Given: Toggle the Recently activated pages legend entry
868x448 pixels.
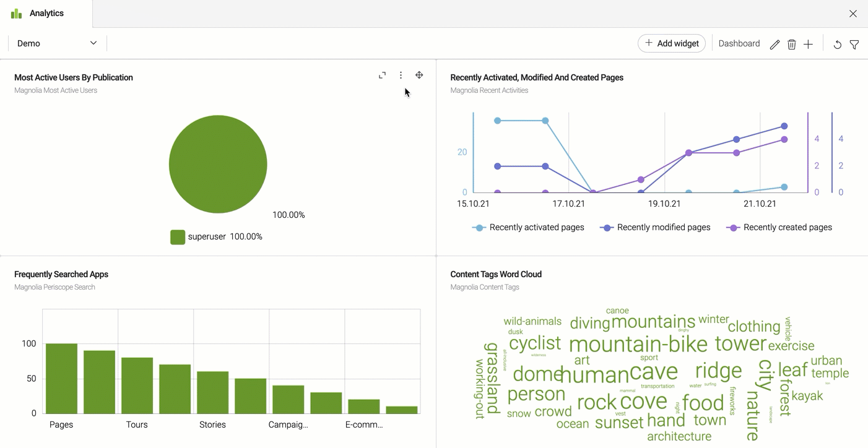Looking at the screenshot, I should point(528,227).
